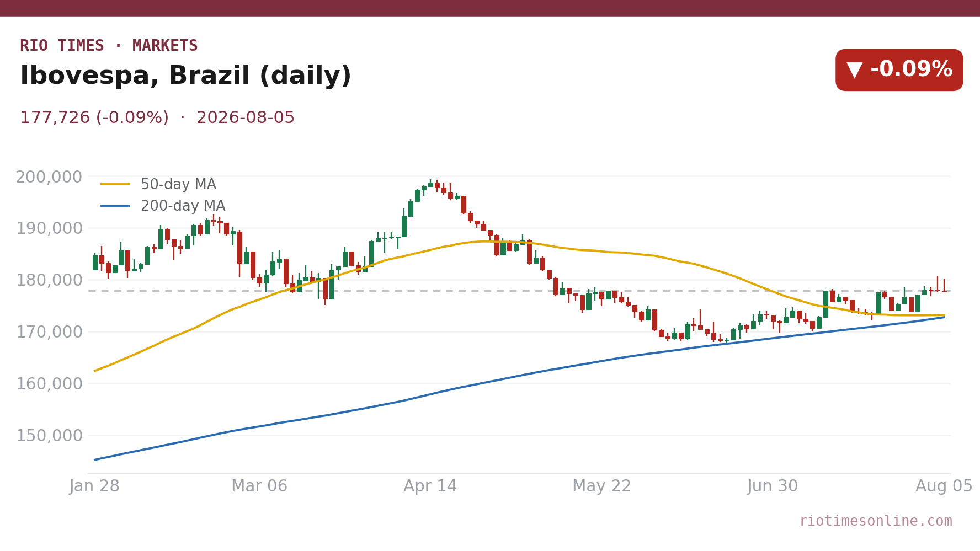This screenshot has height=551, width=980.
Task: Click the 50-day MA legend label
Action: point(178,185)
